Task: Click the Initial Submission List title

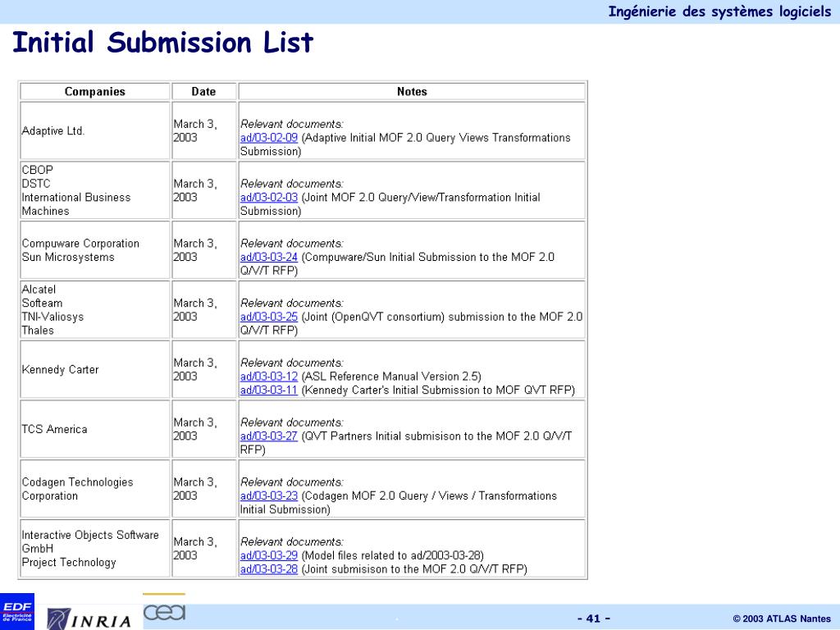Action: click(x=163, y=43)
